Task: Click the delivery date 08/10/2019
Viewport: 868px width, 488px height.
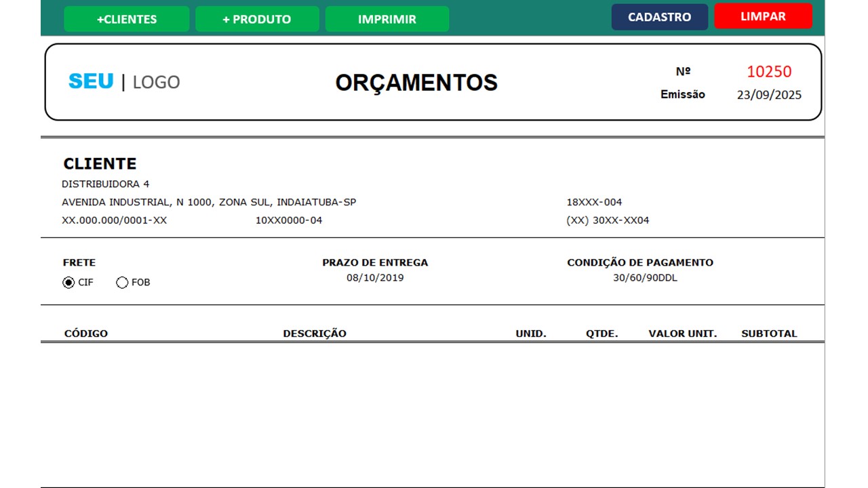Action: pyautogui.click(x=375, y=278)
